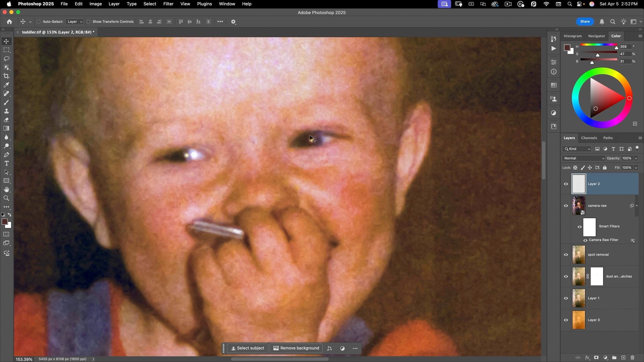Select the Crop tool
Image resolution: width=644 pixels, height=362 pixels.
6,76
